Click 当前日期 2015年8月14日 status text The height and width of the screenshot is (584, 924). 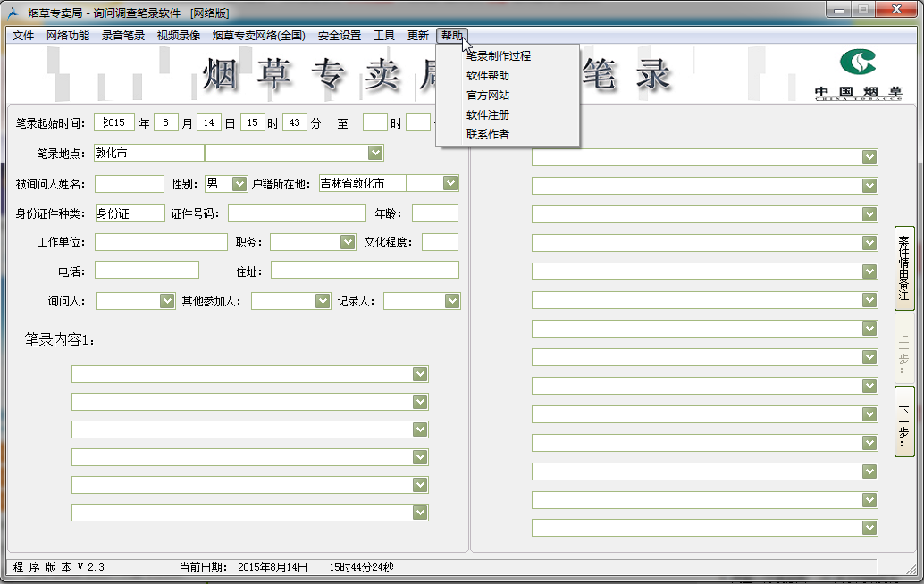point(243,567)
